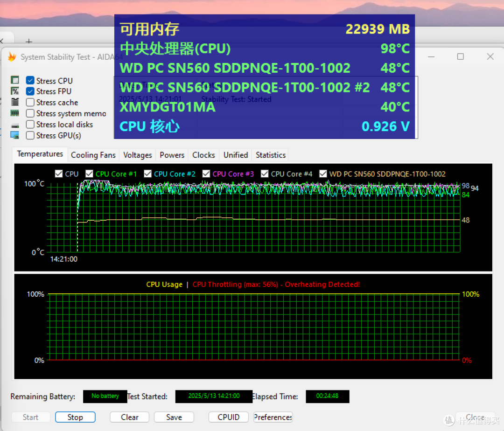504x431 pixels.
Task: Enable the Stress local disks checkbox
Action: tap(30, 124)
